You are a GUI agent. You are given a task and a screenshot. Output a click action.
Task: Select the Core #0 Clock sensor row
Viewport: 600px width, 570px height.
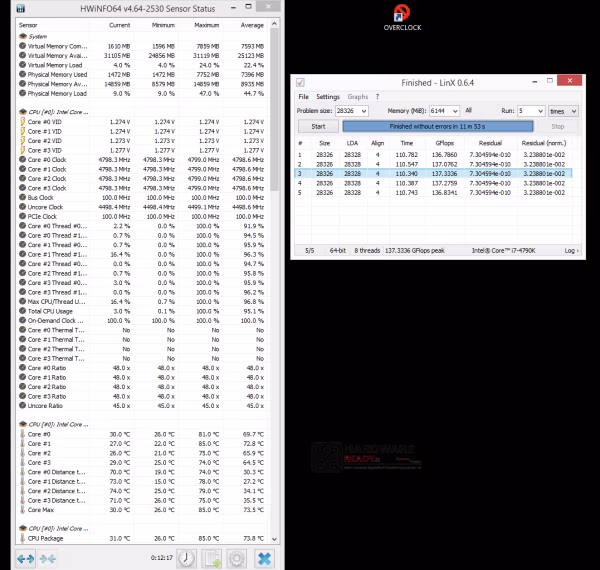142,160
